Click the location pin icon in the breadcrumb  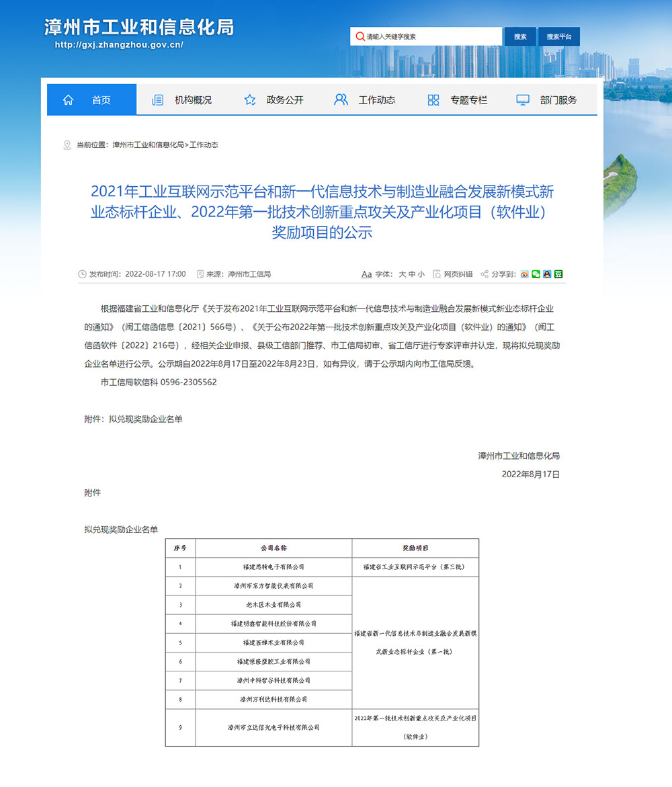pyautogui.click(x=67, y=144)
